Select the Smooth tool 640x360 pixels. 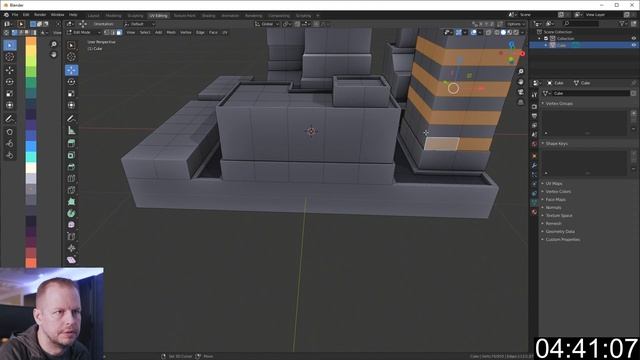(x=71, y=225)
